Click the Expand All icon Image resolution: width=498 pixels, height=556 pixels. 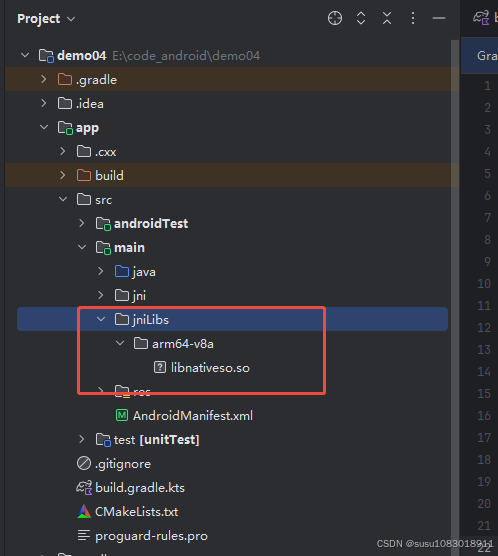[x=361, y=18]
